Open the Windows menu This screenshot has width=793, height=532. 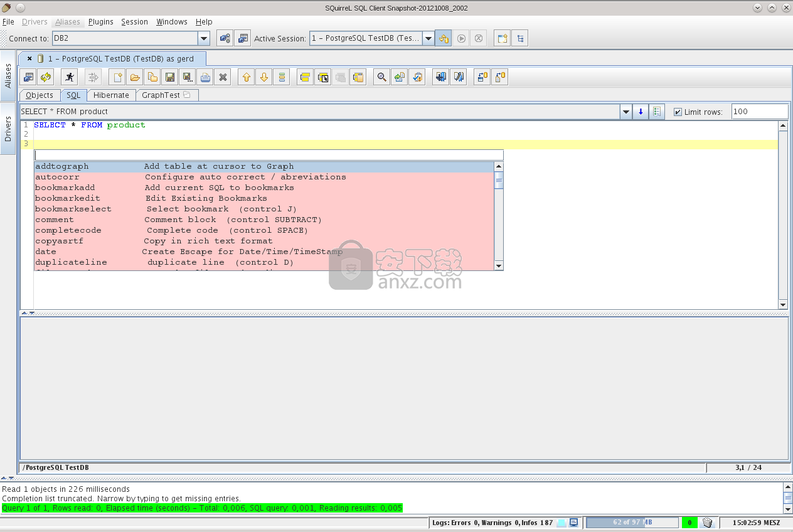click(172, 22)
